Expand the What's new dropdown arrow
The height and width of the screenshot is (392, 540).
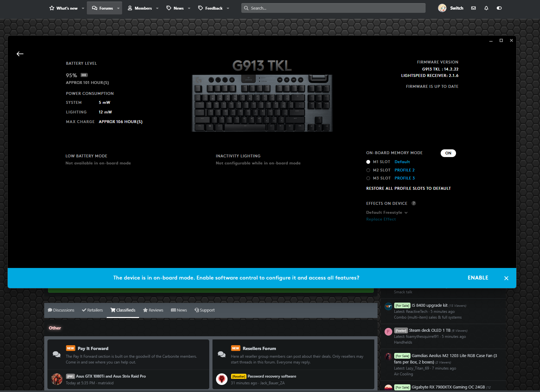[83, 8]
